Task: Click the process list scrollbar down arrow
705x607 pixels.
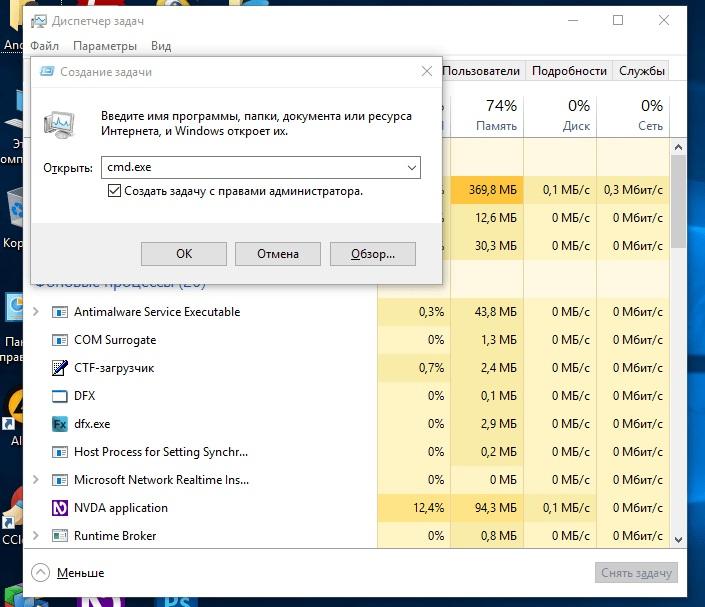Action: click(678, 540)
